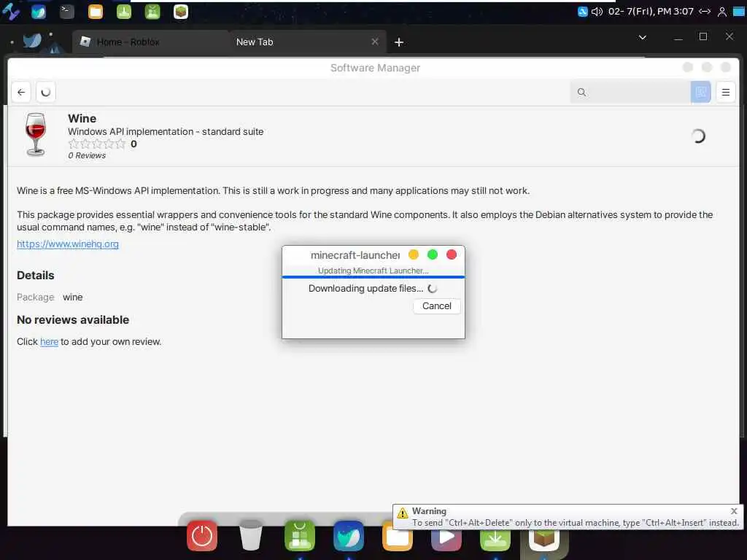Open the Minecraft block icon in the dock

pyautogui.click(x=544, y=539)
